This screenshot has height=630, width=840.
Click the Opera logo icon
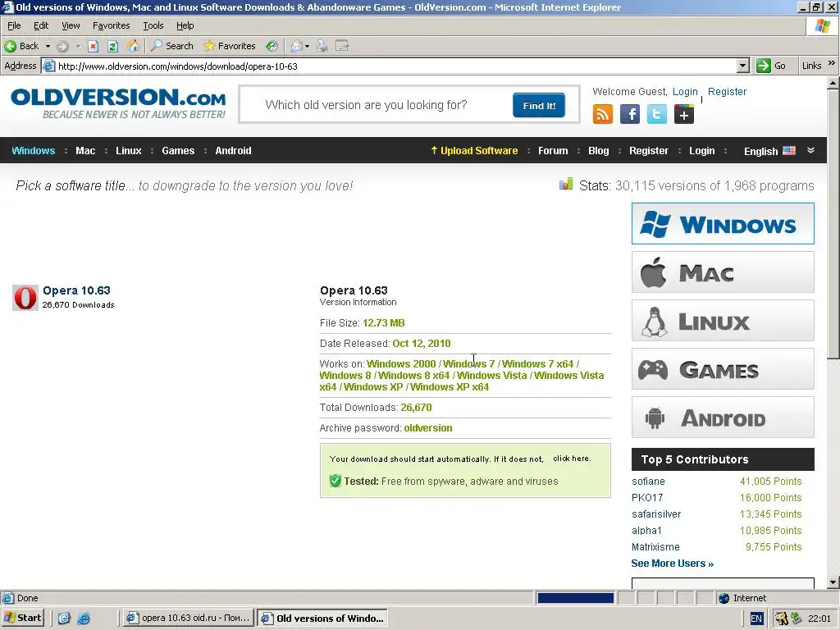[x=25, y=298]
